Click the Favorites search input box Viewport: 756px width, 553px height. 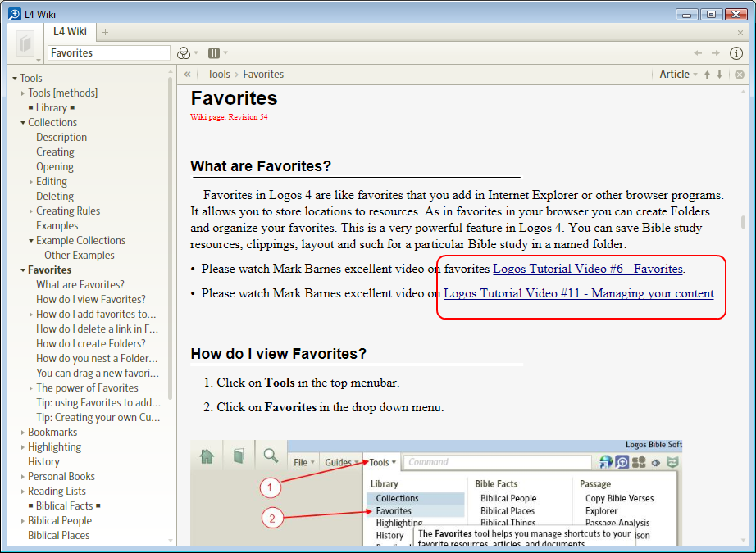click(x=109, y=53)
